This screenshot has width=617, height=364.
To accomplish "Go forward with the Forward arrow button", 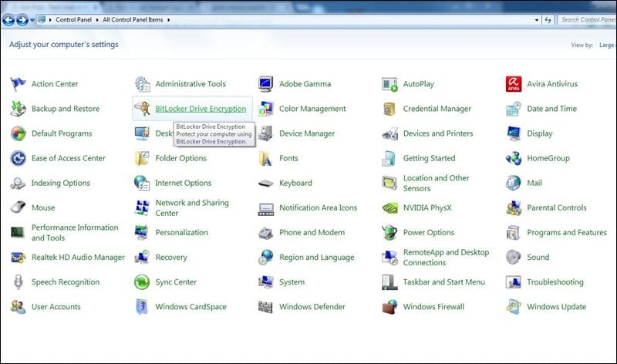I will coord(22,20).
